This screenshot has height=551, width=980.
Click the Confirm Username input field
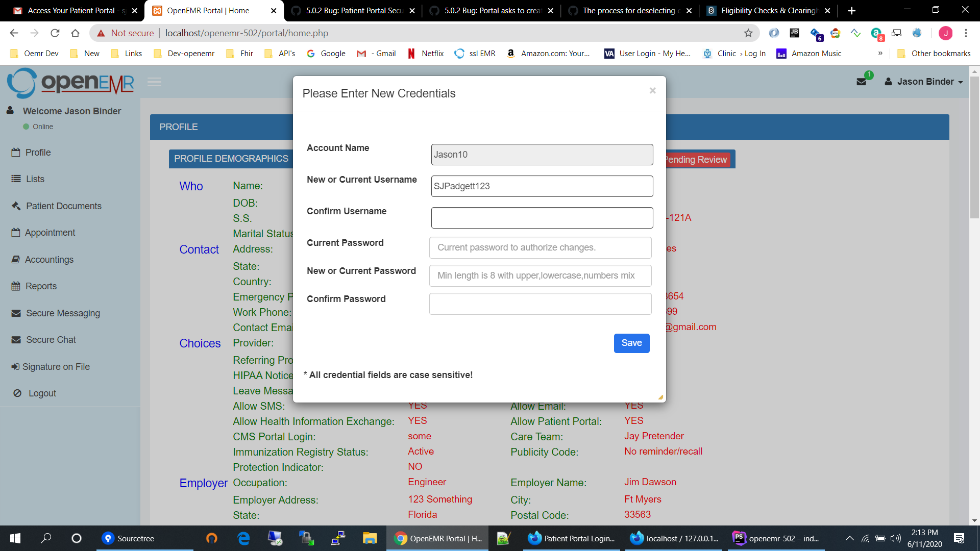click(542, 218)
